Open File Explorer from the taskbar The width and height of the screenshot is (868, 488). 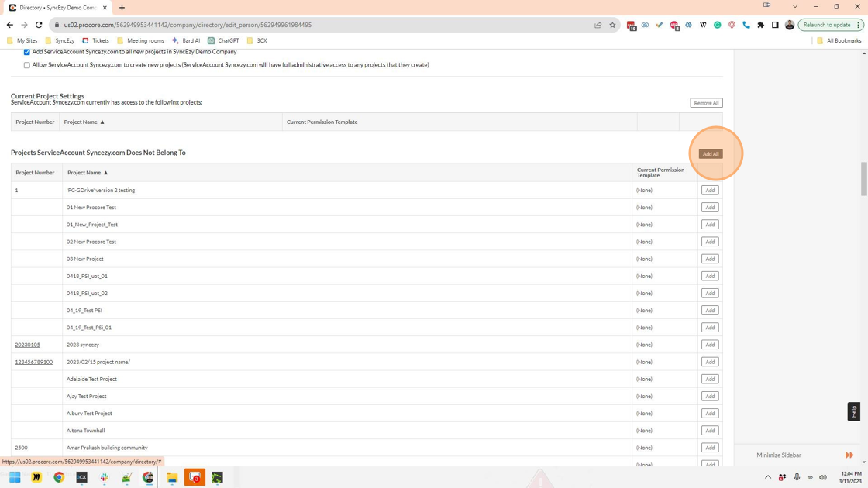[x=171, y=477]
